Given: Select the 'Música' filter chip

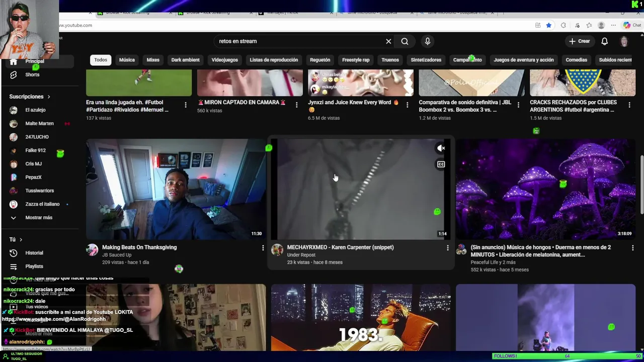Looking at the screenshot, I should point(127,60).
